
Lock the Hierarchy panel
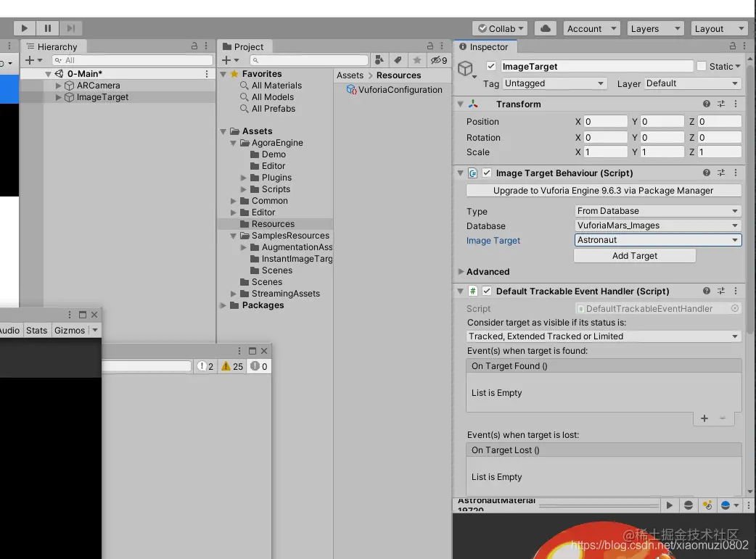pos(194,46)
